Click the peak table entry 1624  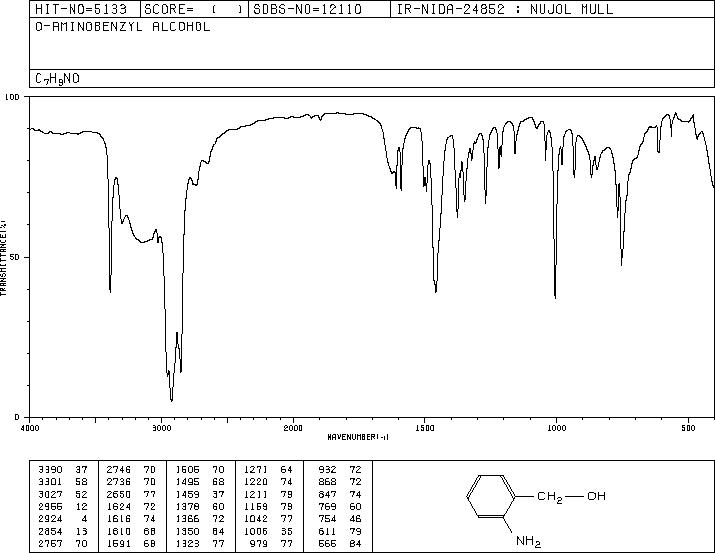click(x=119, y=506)
